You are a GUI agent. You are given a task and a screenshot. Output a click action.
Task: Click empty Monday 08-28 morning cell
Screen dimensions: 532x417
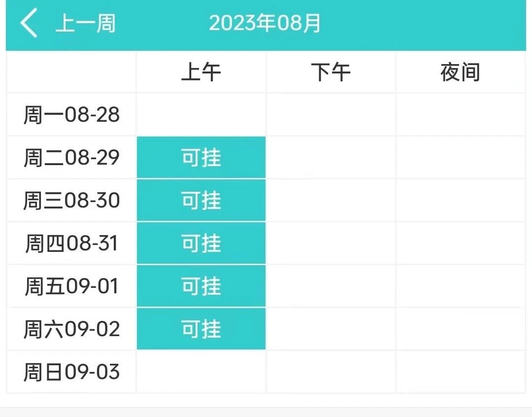201,114
